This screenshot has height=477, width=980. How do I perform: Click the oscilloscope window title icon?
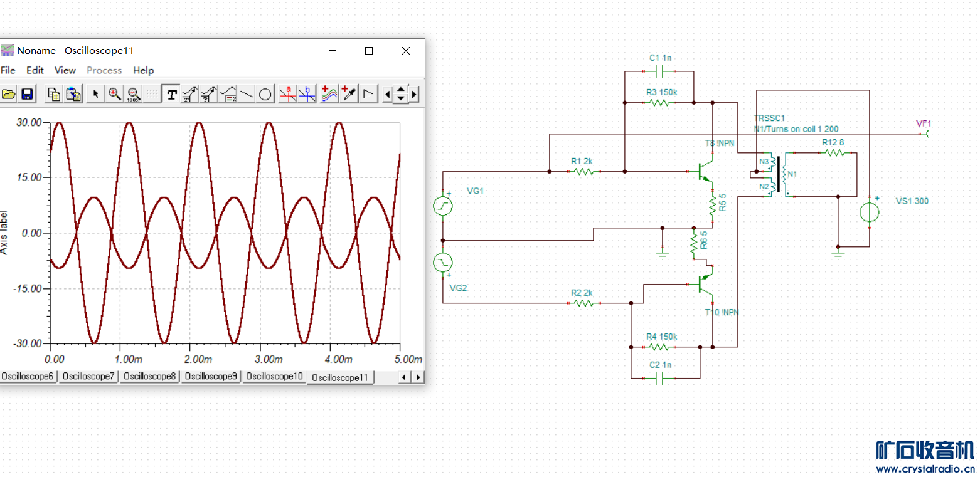[x=8, y=51]
